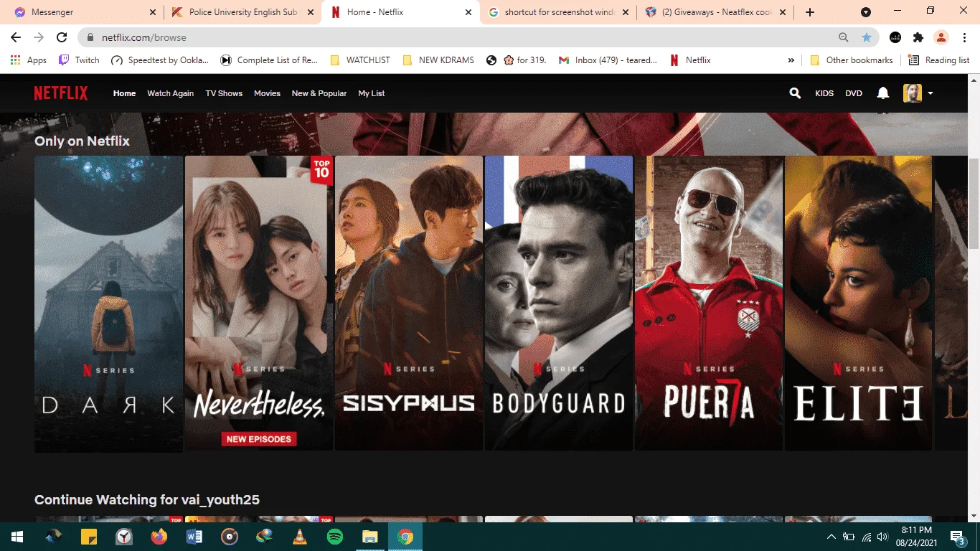Open the Windows notification center
The image size is (980, 551).
[958, 537]
